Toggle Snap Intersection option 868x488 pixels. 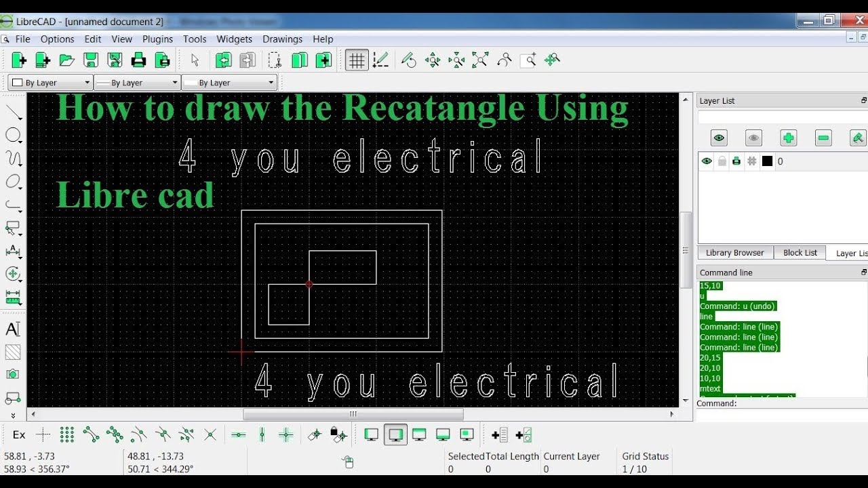pyautogui.click(x=210, y=435)
